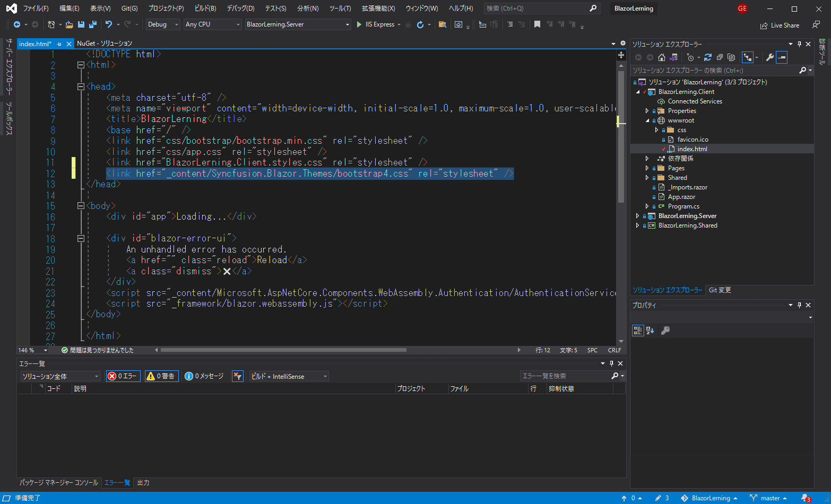Switch to Git 変更 tab

720,290
